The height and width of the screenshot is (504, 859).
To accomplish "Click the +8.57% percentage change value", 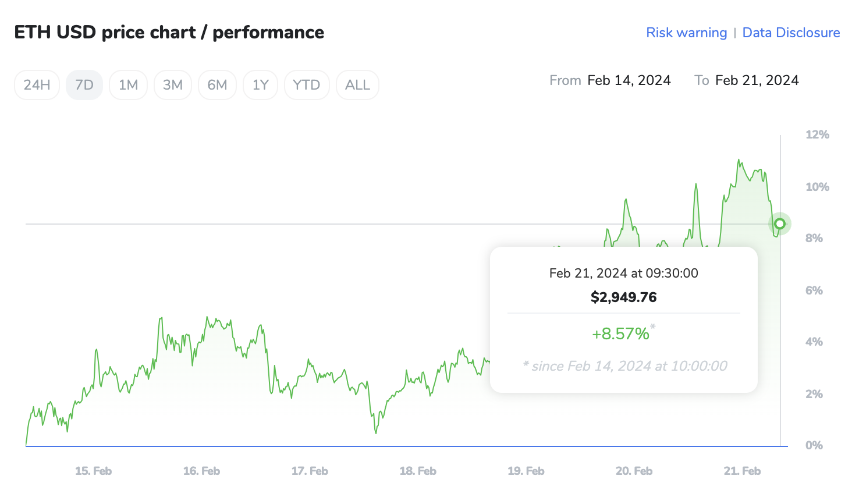I will click(622, 333).
